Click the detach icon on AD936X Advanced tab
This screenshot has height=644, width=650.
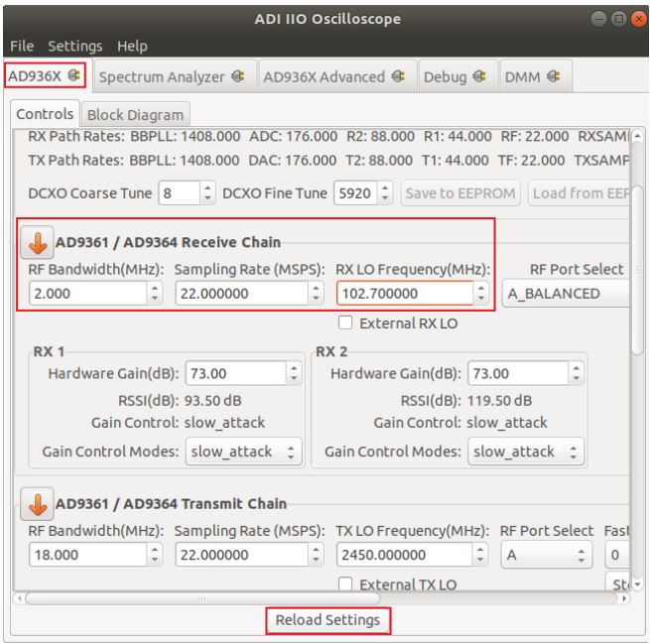click(x=398, y=75)
